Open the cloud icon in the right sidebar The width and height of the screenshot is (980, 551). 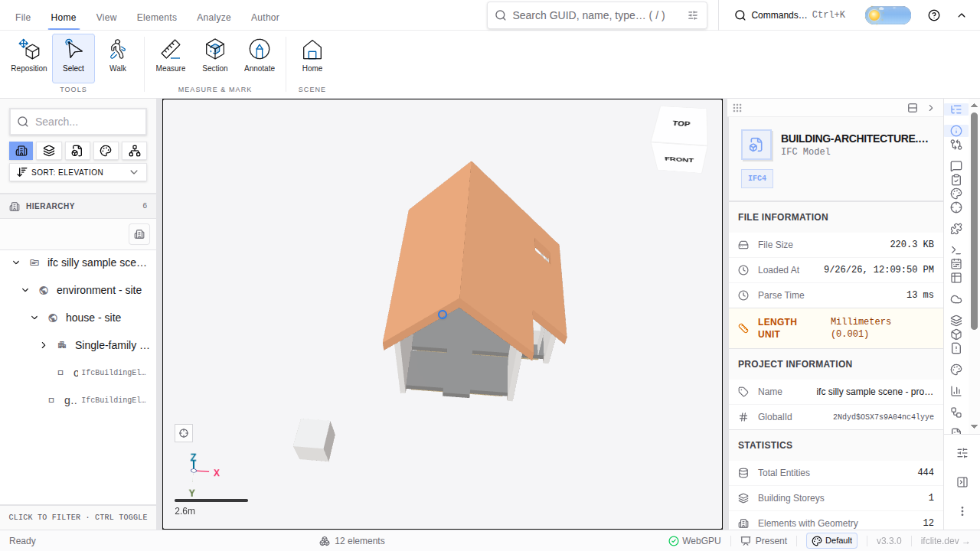click(x=956, y=299)
